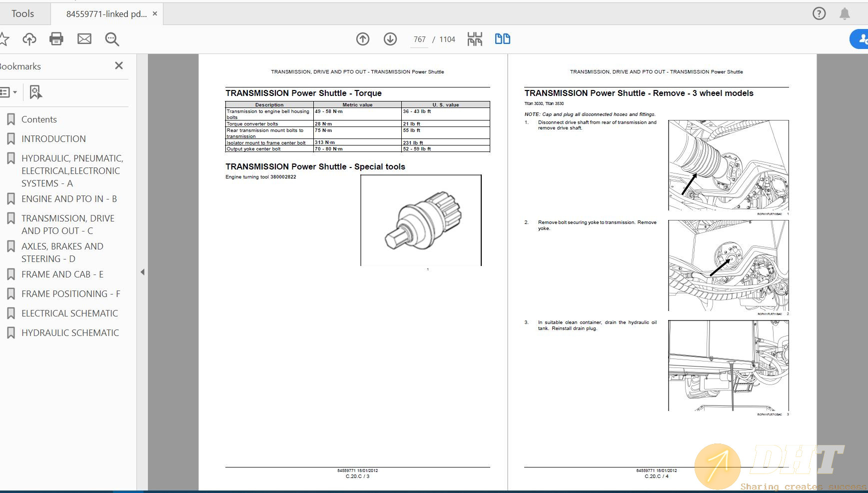Click the share/upload document icon
The height and width of the screenshot is (493, 868).
[29, 38]
